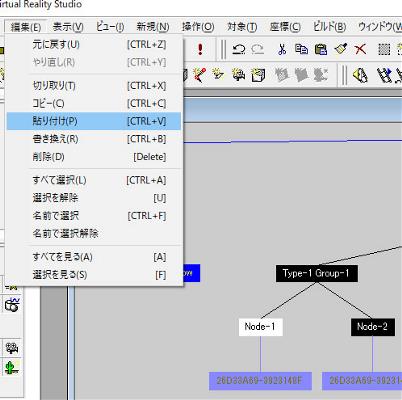Select the 26D33A69-3323148F leaf node
The image size is (402, 400).
[260, 381]
